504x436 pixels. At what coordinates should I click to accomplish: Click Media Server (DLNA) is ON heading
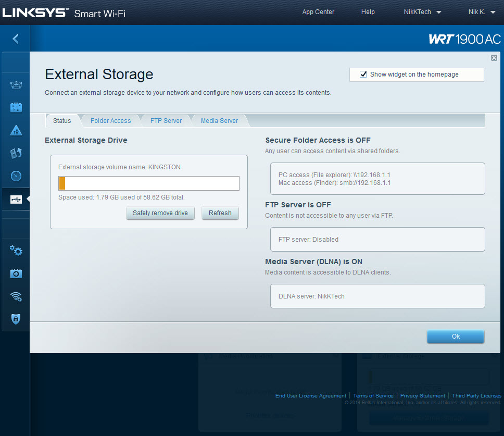(x=314, y=261)
